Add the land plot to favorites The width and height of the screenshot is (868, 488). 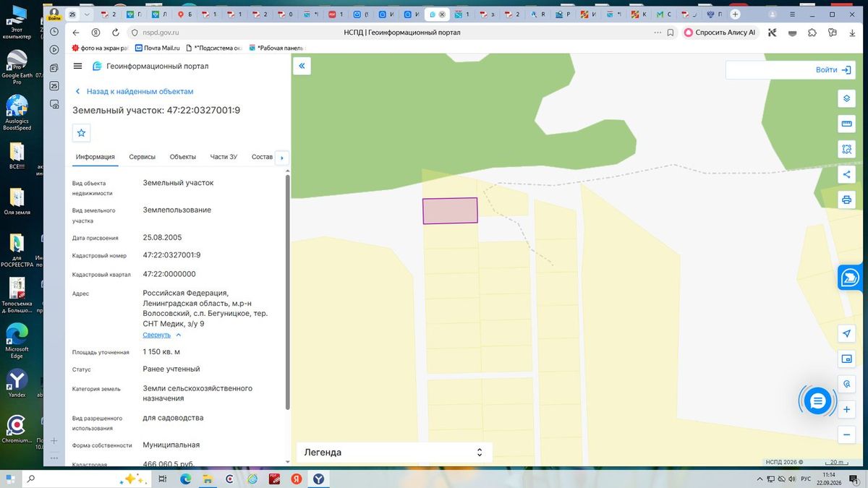(x=81, y=133)
